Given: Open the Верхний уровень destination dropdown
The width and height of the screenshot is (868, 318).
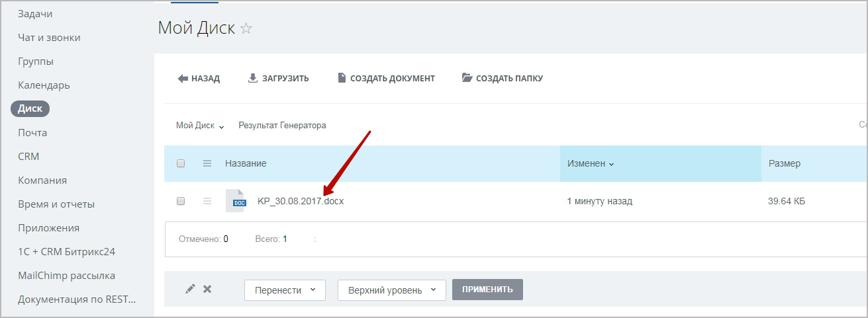Looking at the screenshot, I should click(x=392, y=290).
